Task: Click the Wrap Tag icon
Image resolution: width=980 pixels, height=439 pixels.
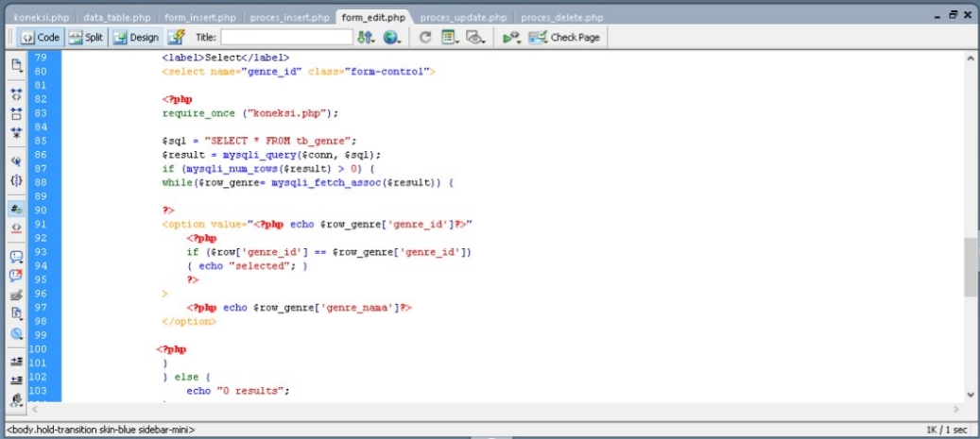Action: pyautogui.click(x=16, y=295)
